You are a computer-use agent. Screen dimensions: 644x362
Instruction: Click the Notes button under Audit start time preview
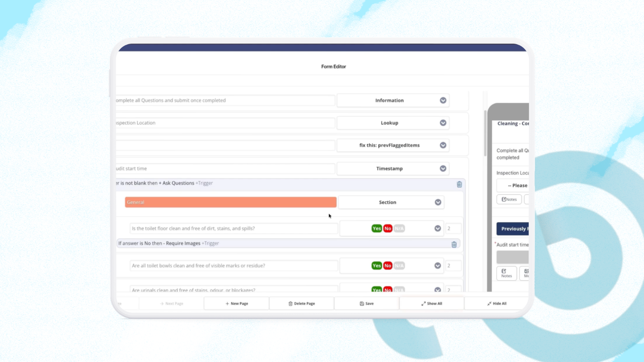coord(506,273)
